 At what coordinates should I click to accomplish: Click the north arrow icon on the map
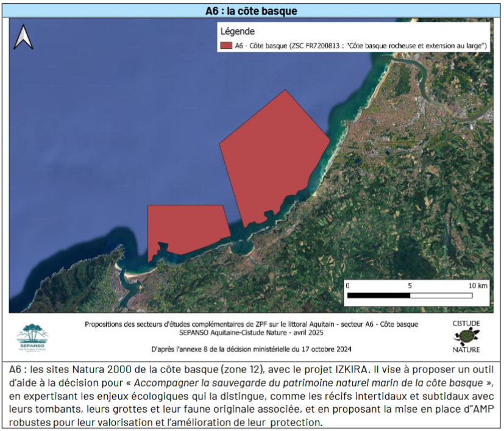pyautogui.click(x=24, y=37)
